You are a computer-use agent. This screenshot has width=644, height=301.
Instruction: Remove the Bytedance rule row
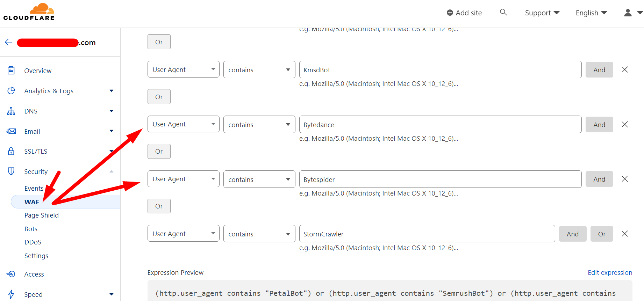(x=625, y=124)
